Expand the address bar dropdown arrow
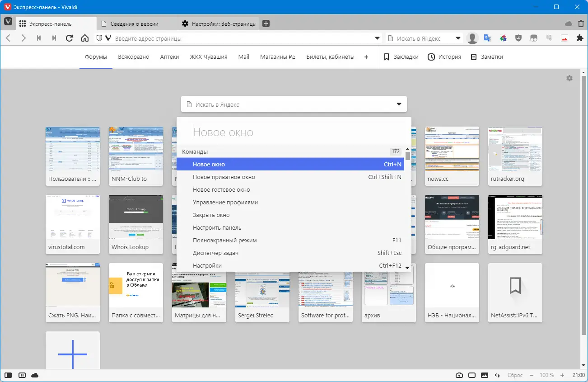 pos(378,38)
